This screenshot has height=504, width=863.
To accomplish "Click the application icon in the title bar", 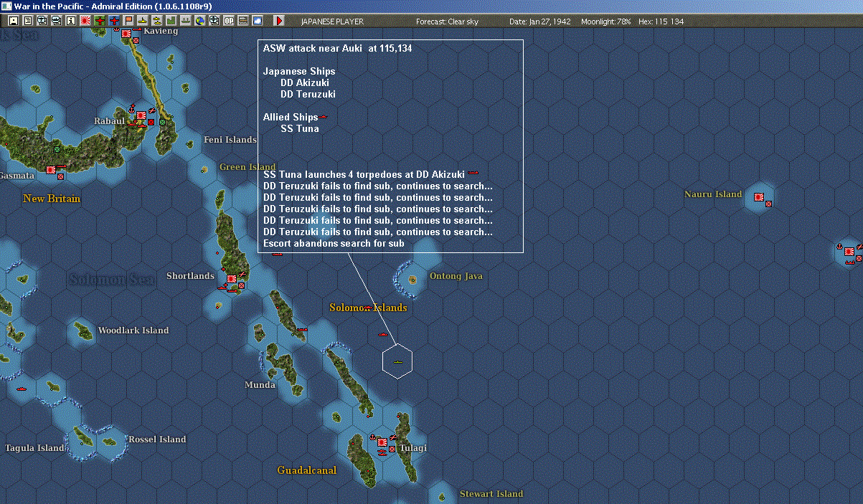I will (x=6, y=6).
